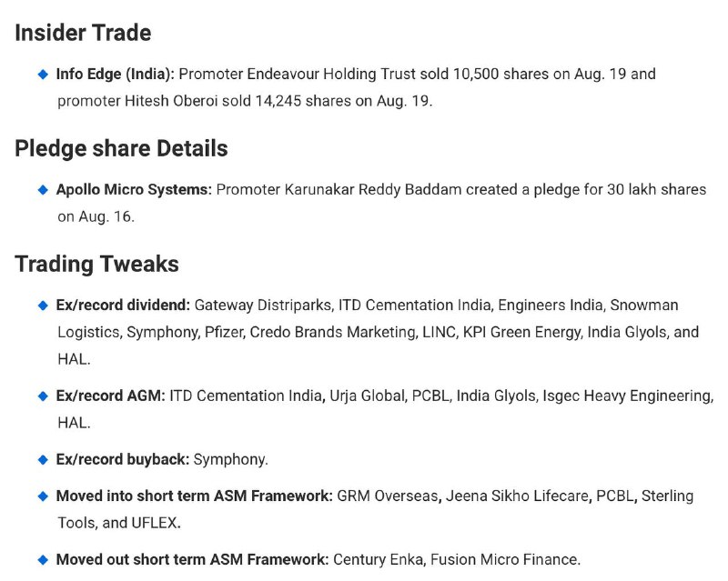Click the Ex/record buyback label
This screenshot has height=581, width=728.
point(123,459)
